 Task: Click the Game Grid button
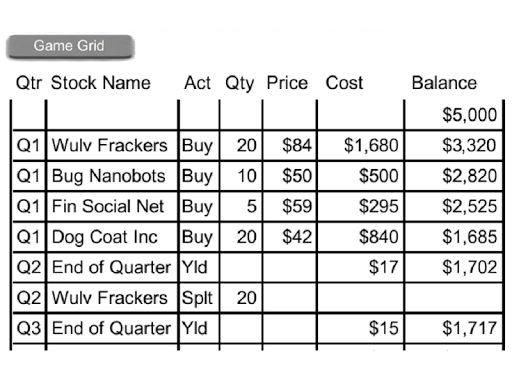tap(70, 47)
